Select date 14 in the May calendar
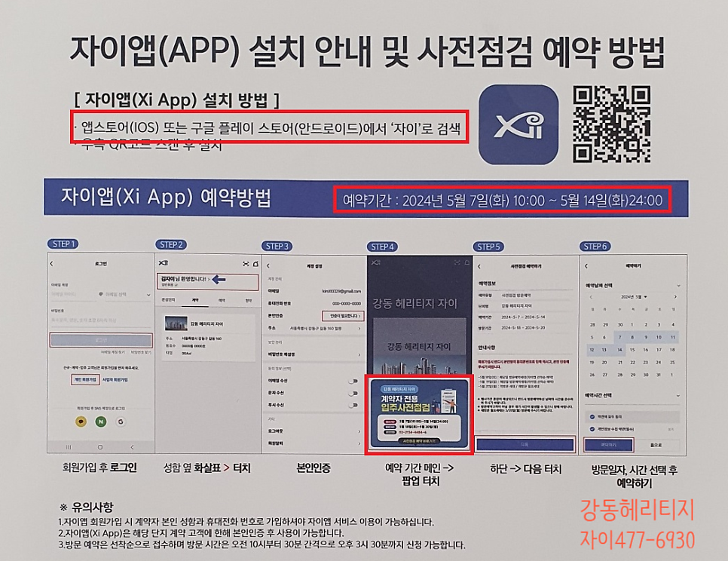Screen dimensions: 728x561 pyautogui.click(x=619, y=350)
